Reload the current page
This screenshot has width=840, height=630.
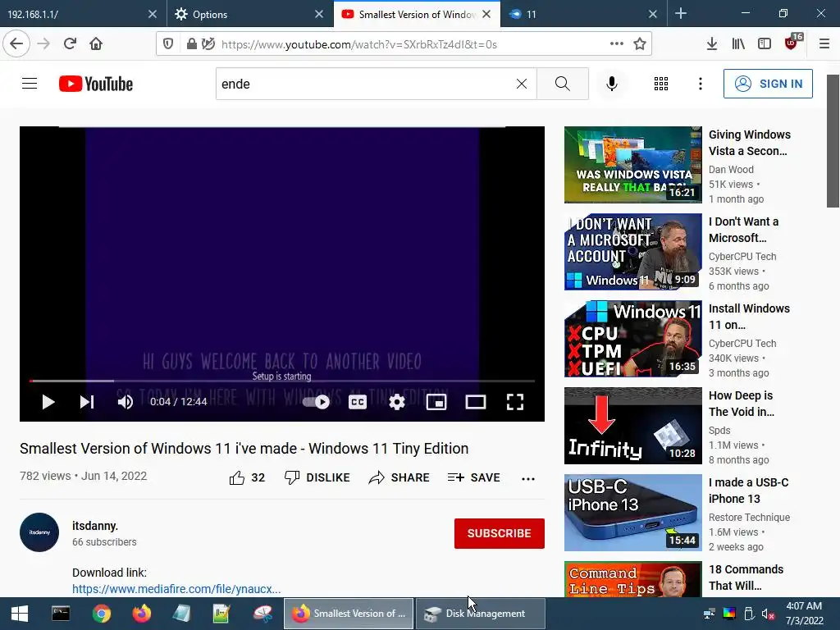click(70, 44)
